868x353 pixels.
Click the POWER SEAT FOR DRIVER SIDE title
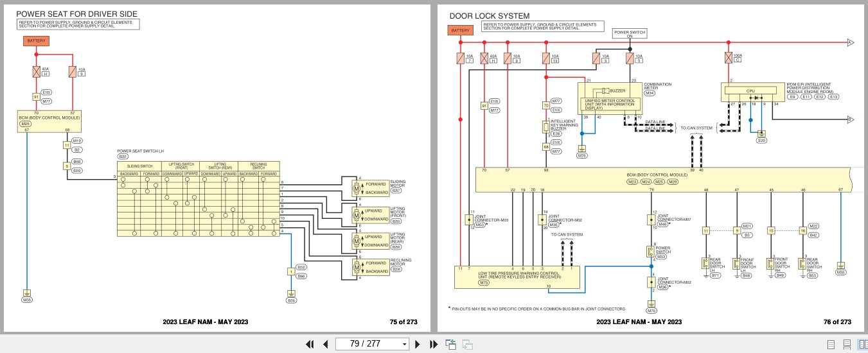76,14
